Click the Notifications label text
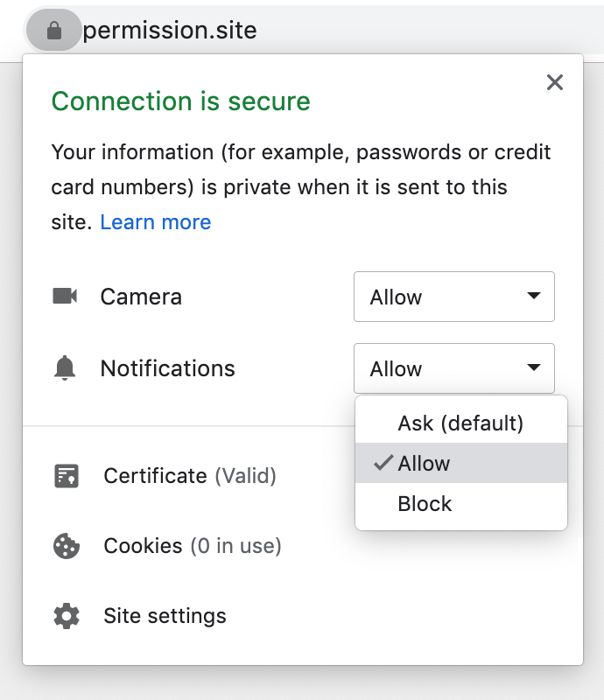 168,368
